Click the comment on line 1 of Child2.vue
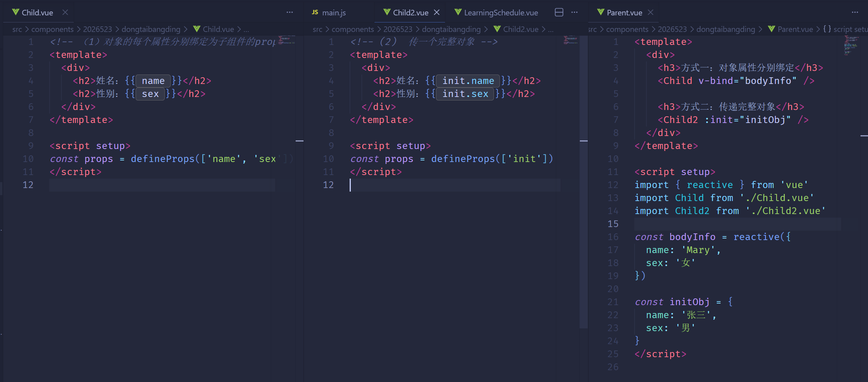The image size is (868, 382). (x=424, y=42)
